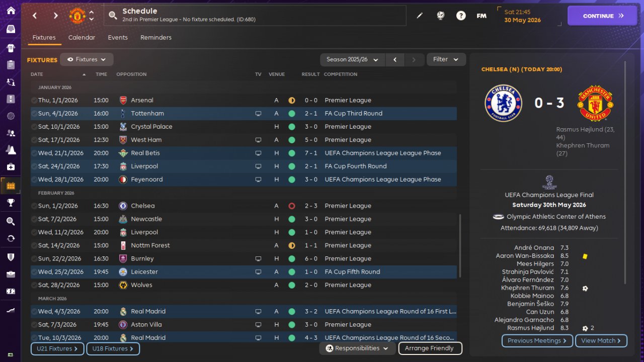The height and width of the screenshot is (362, 644).
Task: Open the help question mark icon
Action: click(461, 16)
